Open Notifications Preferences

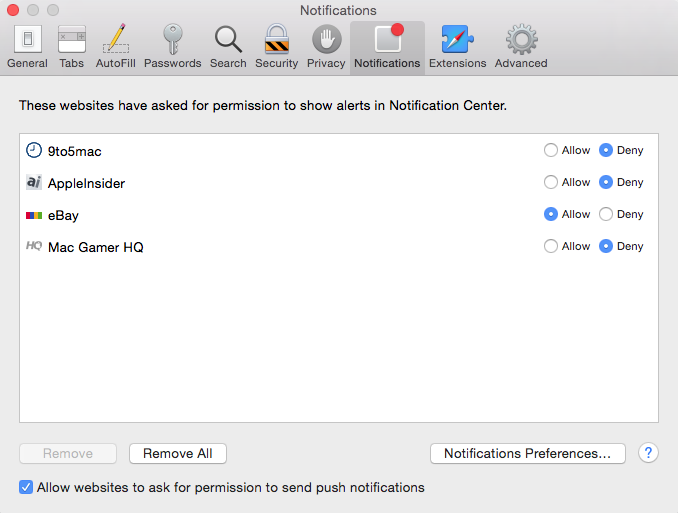click(528, 453)
